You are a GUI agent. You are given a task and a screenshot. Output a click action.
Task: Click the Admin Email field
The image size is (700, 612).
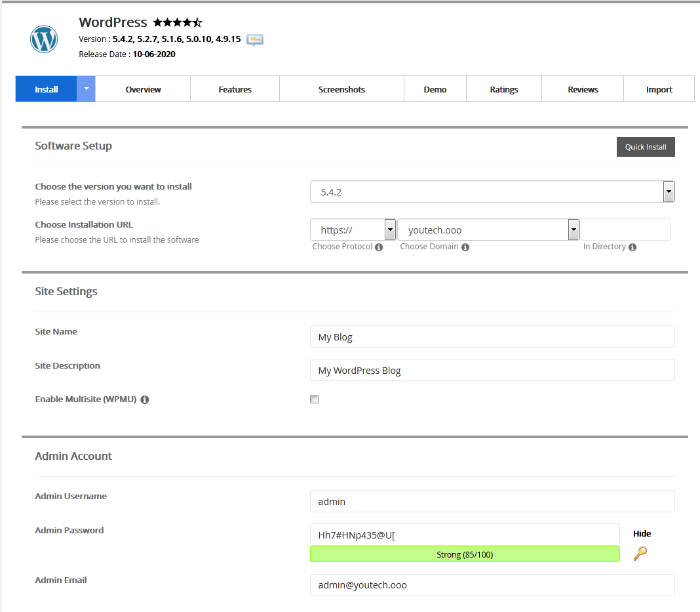pyautogui.click(x=492, y=584)
